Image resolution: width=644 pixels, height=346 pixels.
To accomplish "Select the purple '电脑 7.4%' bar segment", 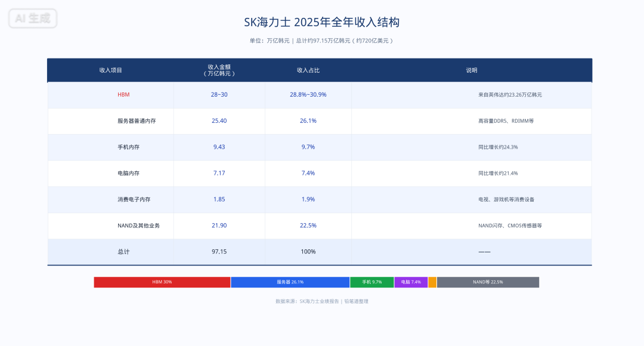I will click(x=411, y=282).
